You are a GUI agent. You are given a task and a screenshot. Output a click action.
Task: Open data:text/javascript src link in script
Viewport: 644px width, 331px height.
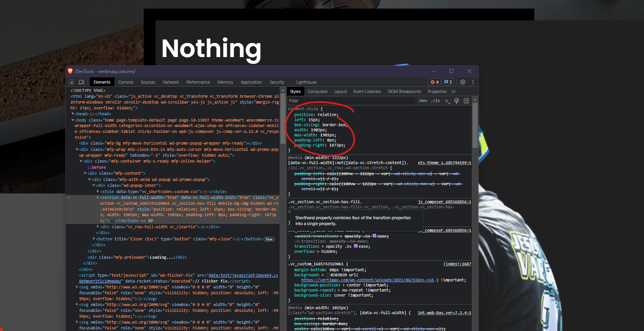[178, 278]
